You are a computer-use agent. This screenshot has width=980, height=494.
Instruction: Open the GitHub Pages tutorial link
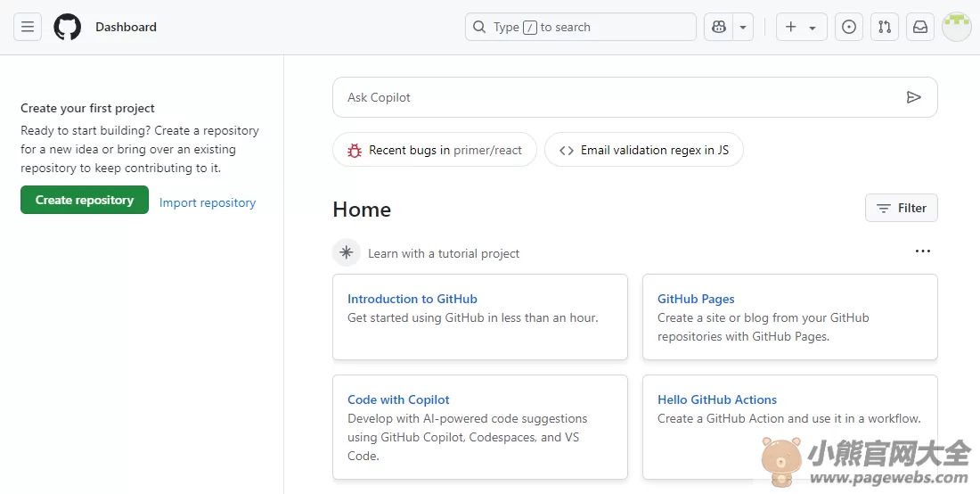(x=696, y=299)
